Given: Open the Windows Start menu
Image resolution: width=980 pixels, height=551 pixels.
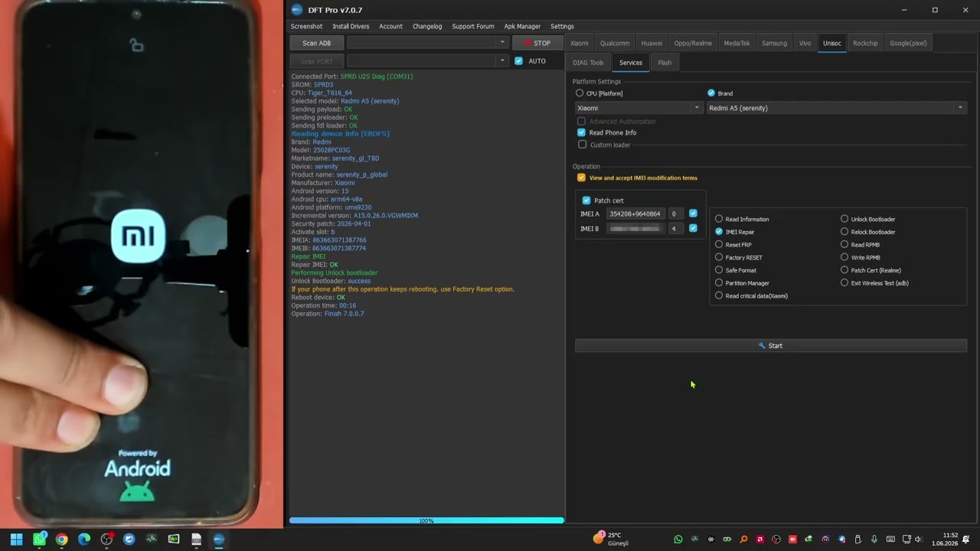Looking at the screenshot, I should (x=16, y=540).
